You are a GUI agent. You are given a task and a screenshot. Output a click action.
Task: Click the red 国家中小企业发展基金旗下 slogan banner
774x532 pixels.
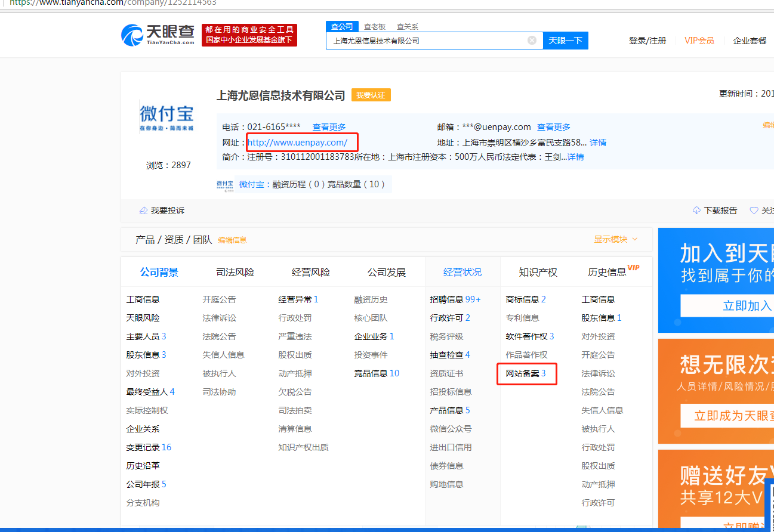pyautogui.click(x=249, y=35)
